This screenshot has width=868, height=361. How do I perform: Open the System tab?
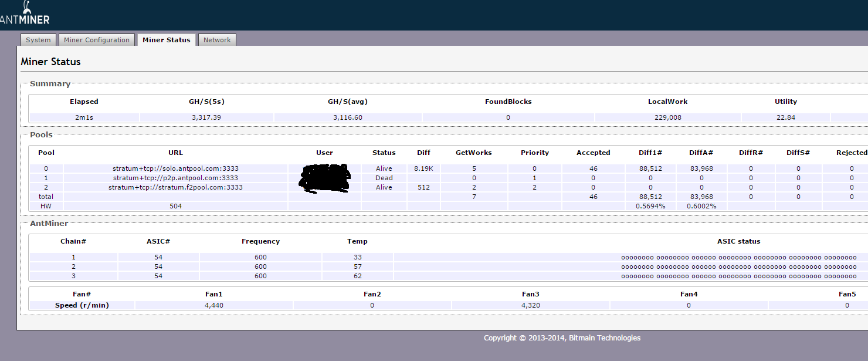pyautogui.click(x=39, y=40)
